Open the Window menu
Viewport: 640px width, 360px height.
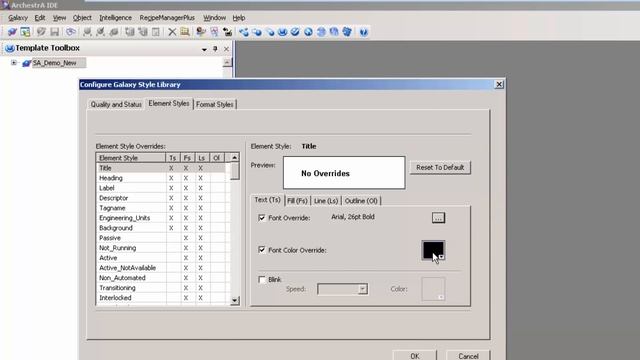[214, 18]
